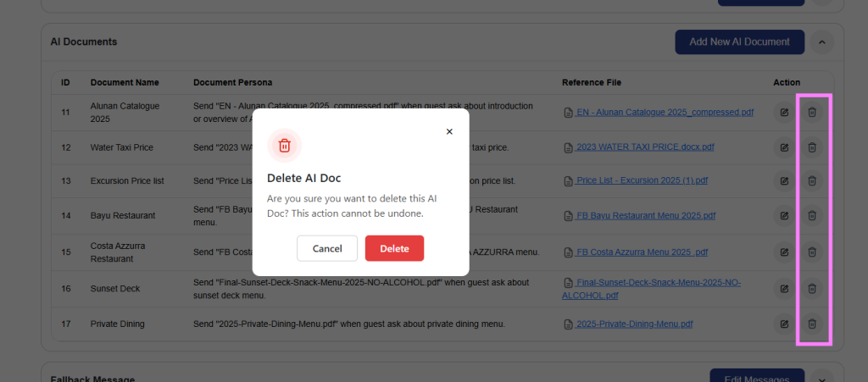Delete the Private Dining document row
The height and width of the screenshot is (382, 868).
tap(811, 324)
